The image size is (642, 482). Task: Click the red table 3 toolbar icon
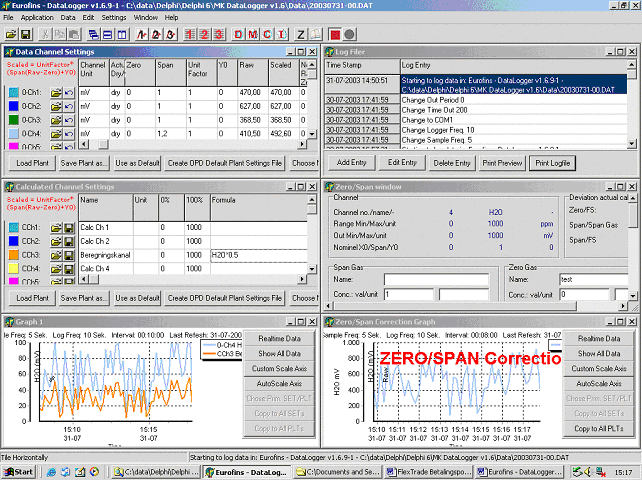219,34
